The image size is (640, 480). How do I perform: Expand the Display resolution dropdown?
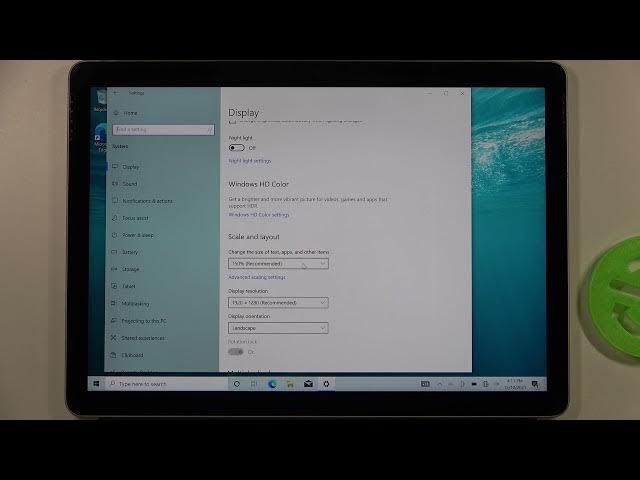(x=278, y=302)
